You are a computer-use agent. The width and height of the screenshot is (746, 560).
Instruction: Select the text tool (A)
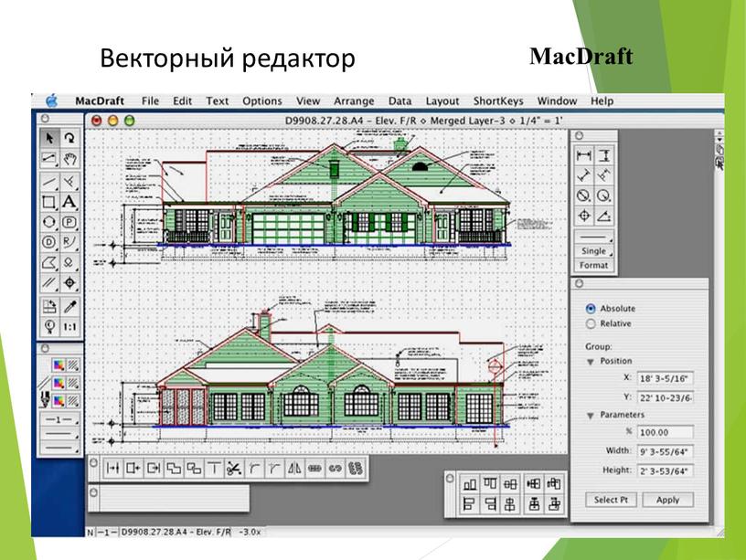[x=69, y=202]
